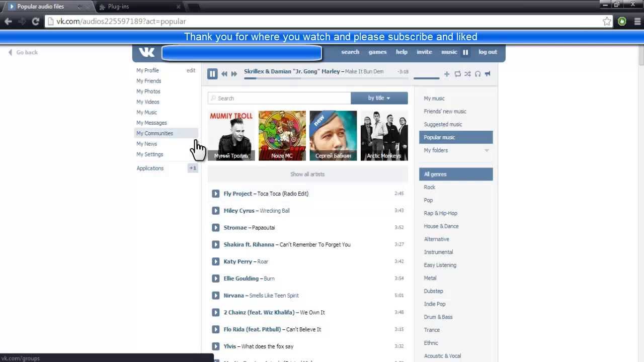Play Ylvis – What does the fox say
Image resolution: width=644 pixels, height=362 pixels.
(x=216, y=346)
